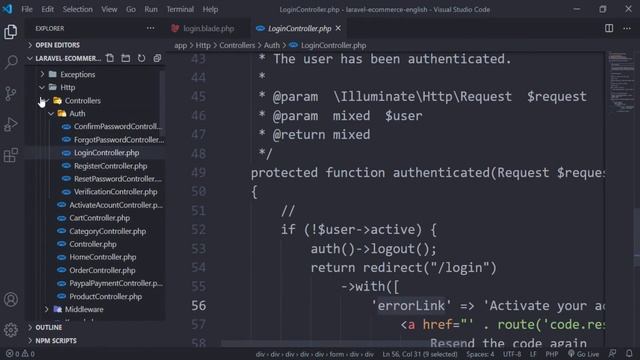Open the Source Control view
This screenshot has height=360, width=640.
(x=11, y=94)
